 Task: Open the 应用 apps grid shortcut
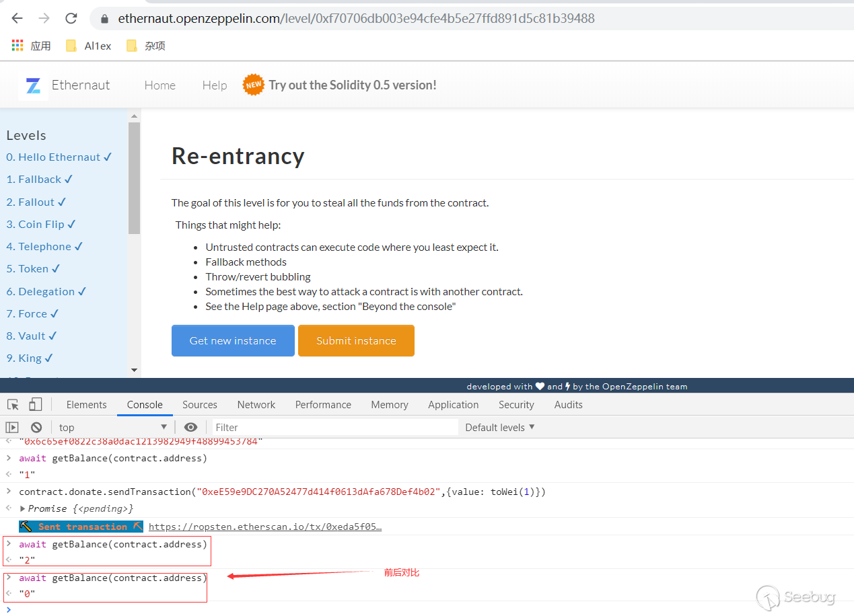point(32,46)
